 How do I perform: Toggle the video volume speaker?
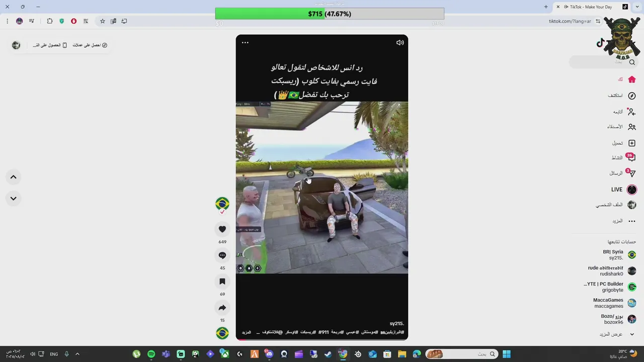[x=400, y=43]
